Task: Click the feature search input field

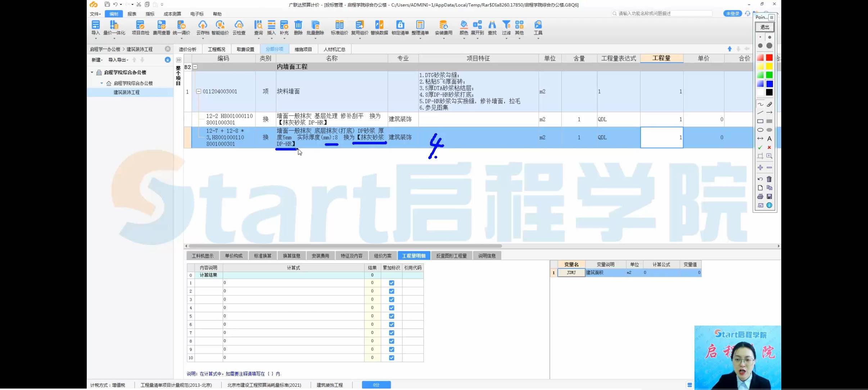Action: click(662, 13)
